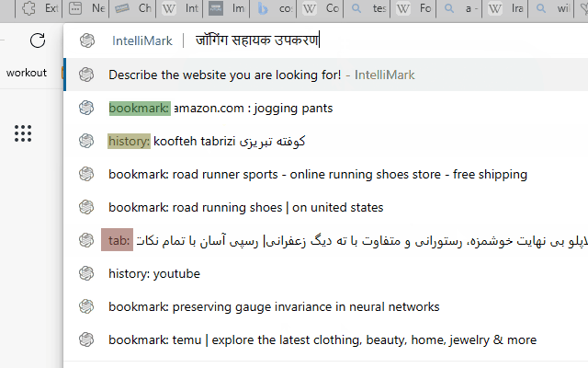This screenshot has width=588, height=368.
Task: Open bookmark road runner sports suggestion
Action: click(x=326, y=174)
